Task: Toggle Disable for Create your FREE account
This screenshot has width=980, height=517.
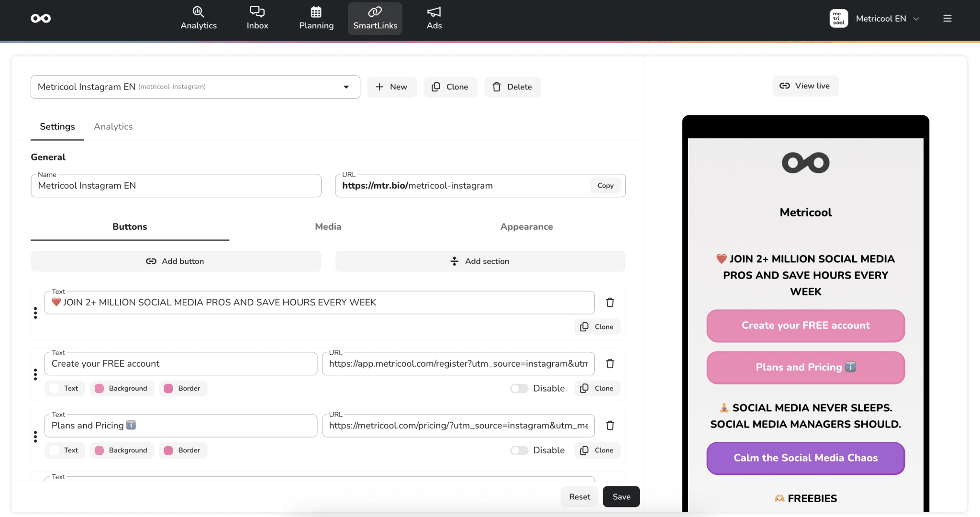Action: click(519, 389)
